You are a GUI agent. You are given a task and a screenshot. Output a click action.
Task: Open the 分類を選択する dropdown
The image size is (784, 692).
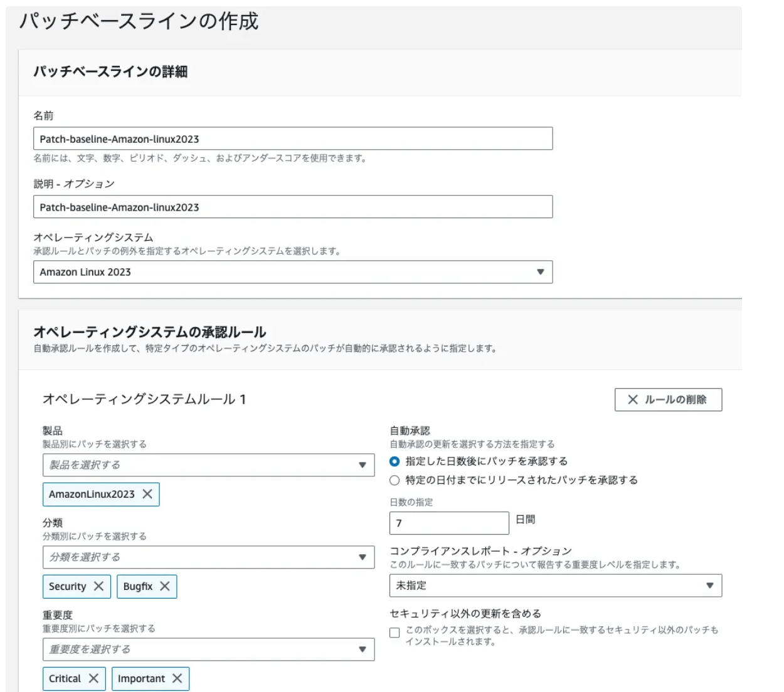coord(208,557)
